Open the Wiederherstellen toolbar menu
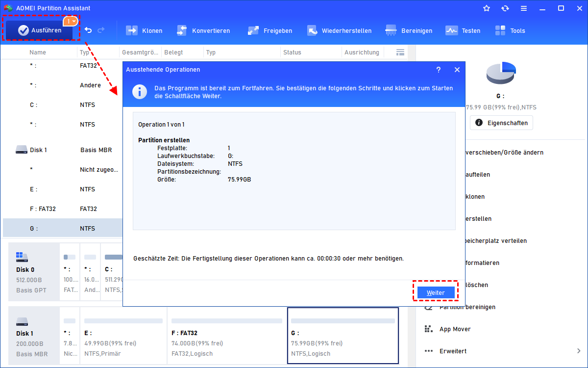This screenshot has width=588, height=368. click(339, 30)
